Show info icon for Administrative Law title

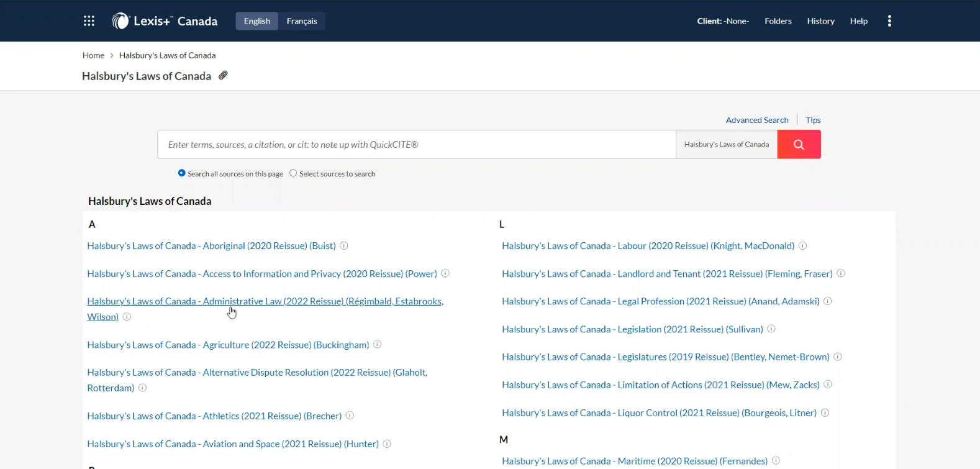[x=127, y=316]
